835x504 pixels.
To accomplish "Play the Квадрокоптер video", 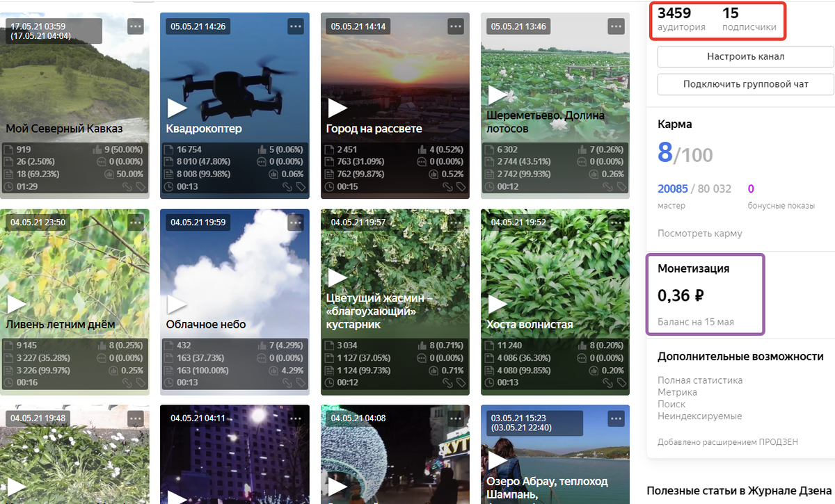I will pos(177,108).
